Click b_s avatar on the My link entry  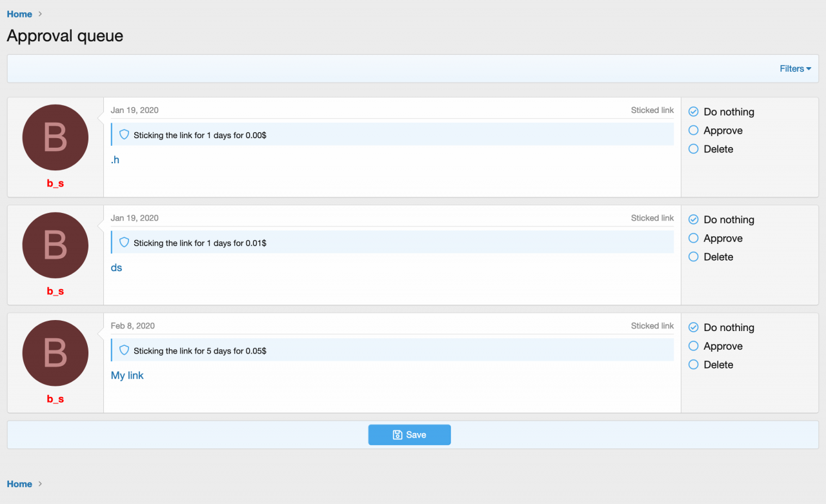coord(55,353)
